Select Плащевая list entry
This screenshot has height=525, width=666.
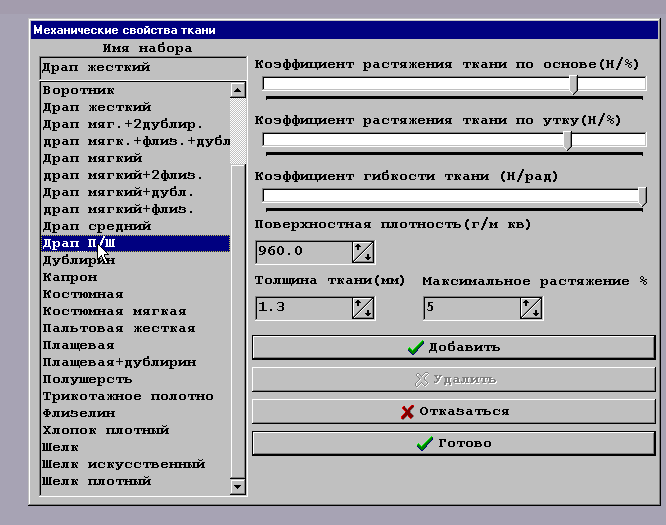pyautogui.click(x=135, y=345)
